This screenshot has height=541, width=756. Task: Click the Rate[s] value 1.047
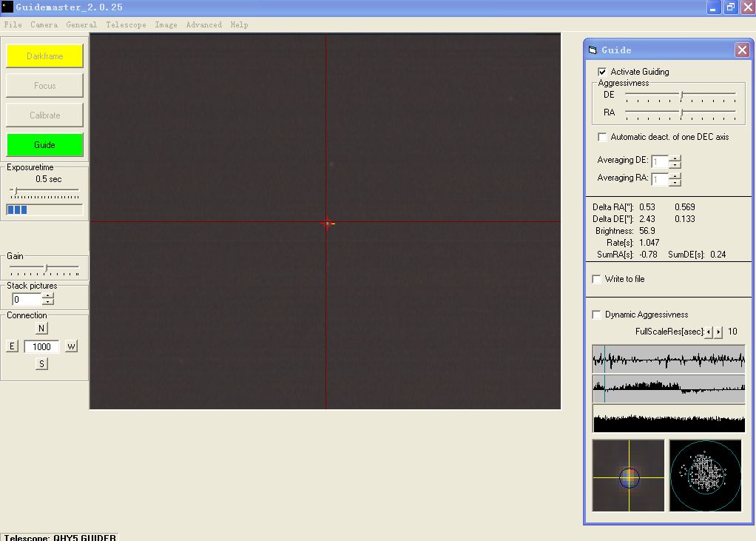[649, 243]
